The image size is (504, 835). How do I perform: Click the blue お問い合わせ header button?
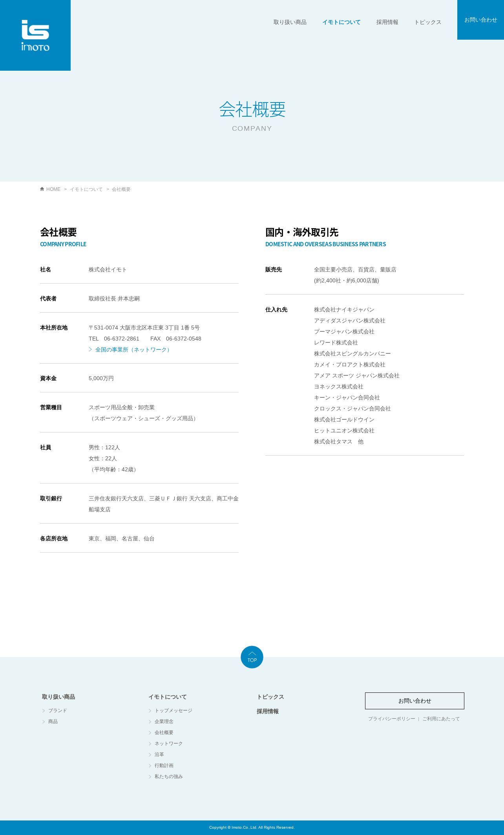click(x=480, y=20)
